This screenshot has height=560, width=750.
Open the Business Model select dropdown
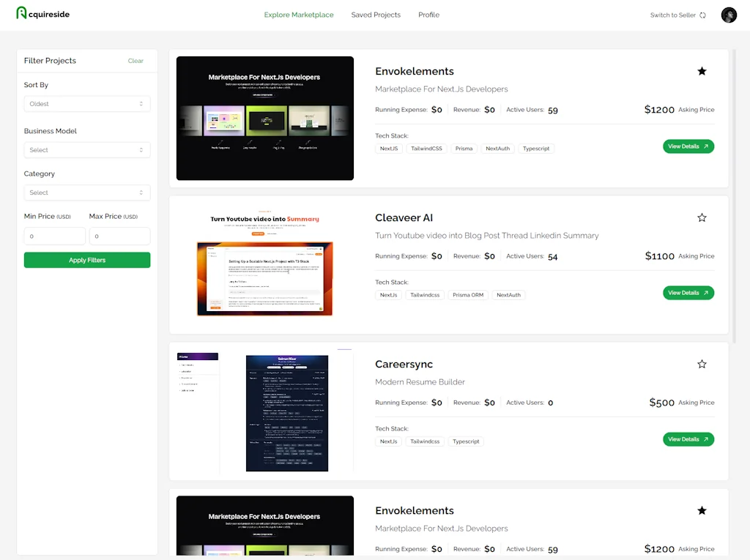(x=86, y=149)
